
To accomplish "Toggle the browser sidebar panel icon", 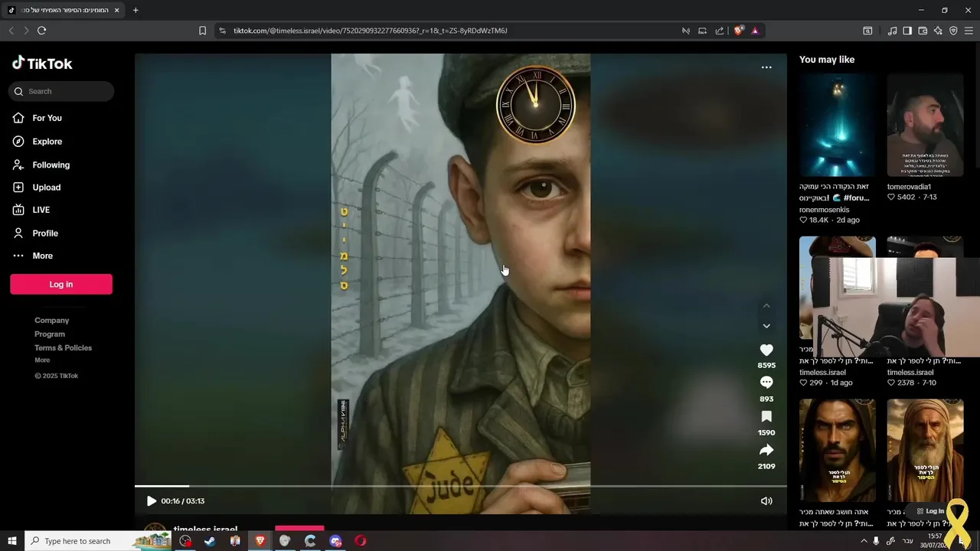I will tap(907, 31).
